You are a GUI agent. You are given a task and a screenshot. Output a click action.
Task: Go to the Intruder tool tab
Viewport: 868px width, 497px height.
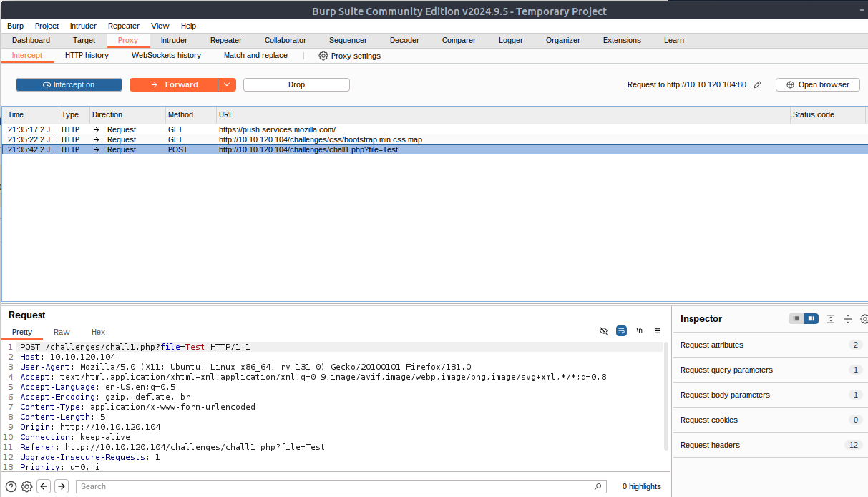coord(174,40)
